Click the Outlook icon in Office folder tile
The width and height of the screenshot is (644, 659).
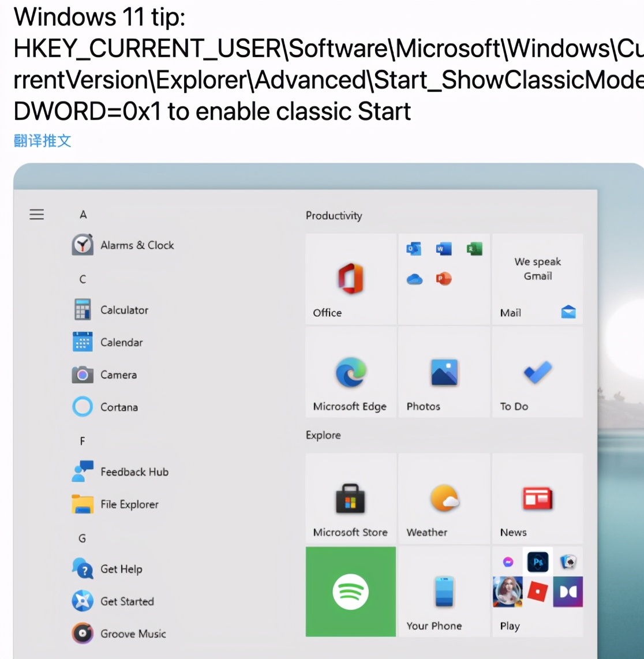(414, 249)
